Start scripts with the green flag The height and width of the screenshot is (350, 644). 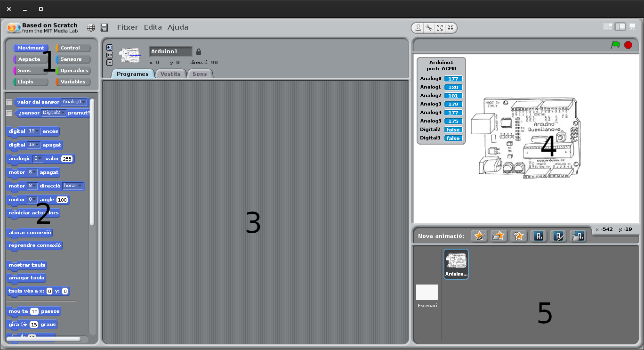615,45
